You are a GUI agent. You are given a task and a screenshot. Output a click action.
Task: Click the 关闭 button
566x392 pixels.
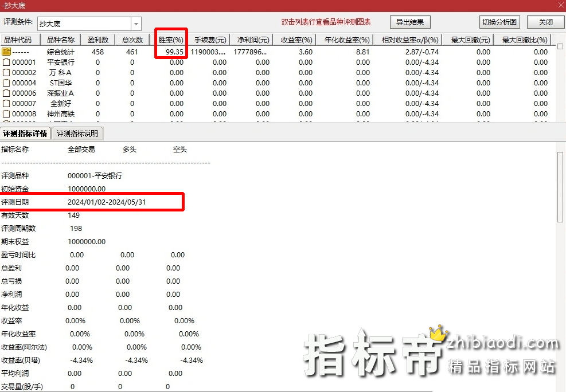click(x=546, y=22)
